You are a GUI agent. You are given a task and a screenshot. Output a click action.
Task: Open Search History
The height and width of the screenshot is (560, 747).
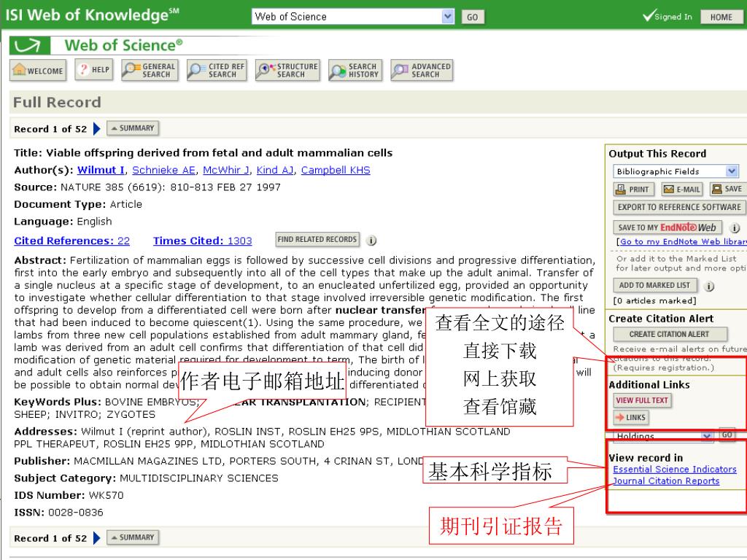coord(355,70)
